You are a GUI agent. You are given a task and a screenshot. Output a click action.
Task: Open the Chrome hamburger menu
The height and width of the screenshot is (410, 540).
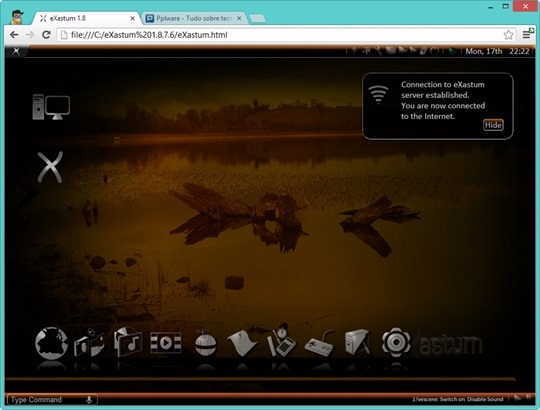[526, 34]
